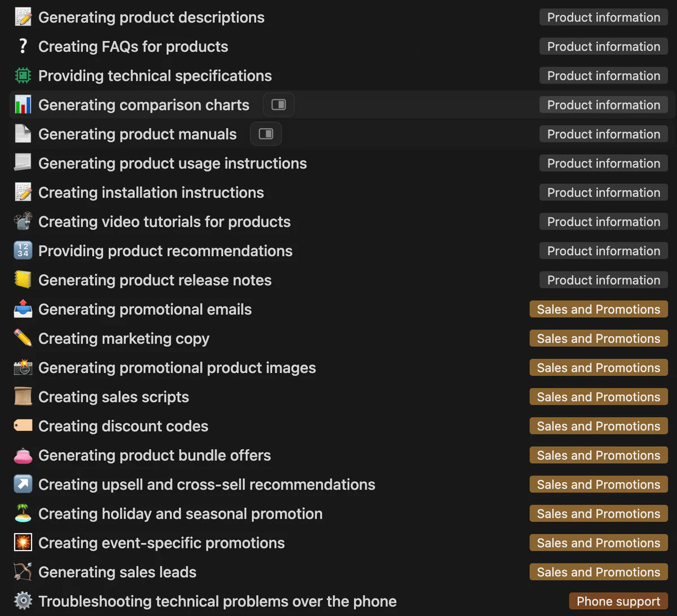Open side peek for Generating product manuals
This screenshot has height=616, width=677.
click(x=266, y=134)
